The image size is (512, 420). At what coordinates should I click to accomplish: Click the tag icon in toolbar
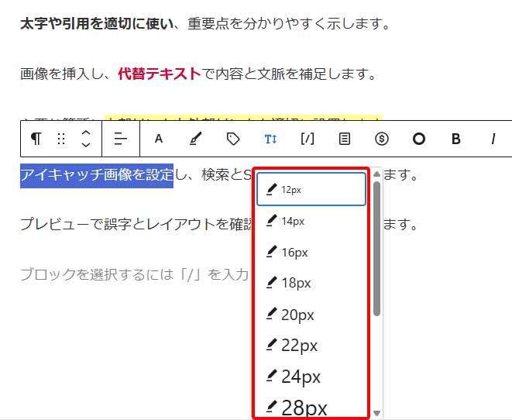pyautogui.click(x=232, y=139)
